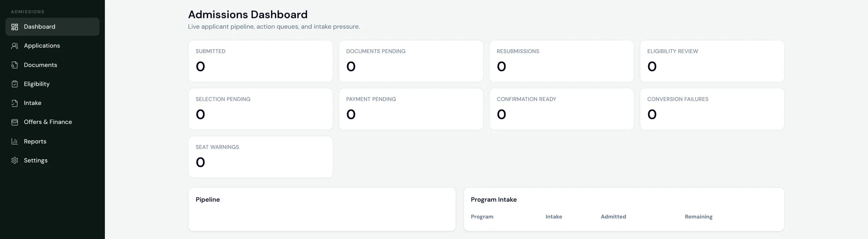
Task: Select the Selection Pending stat card
Action: [x=260, y=109]
